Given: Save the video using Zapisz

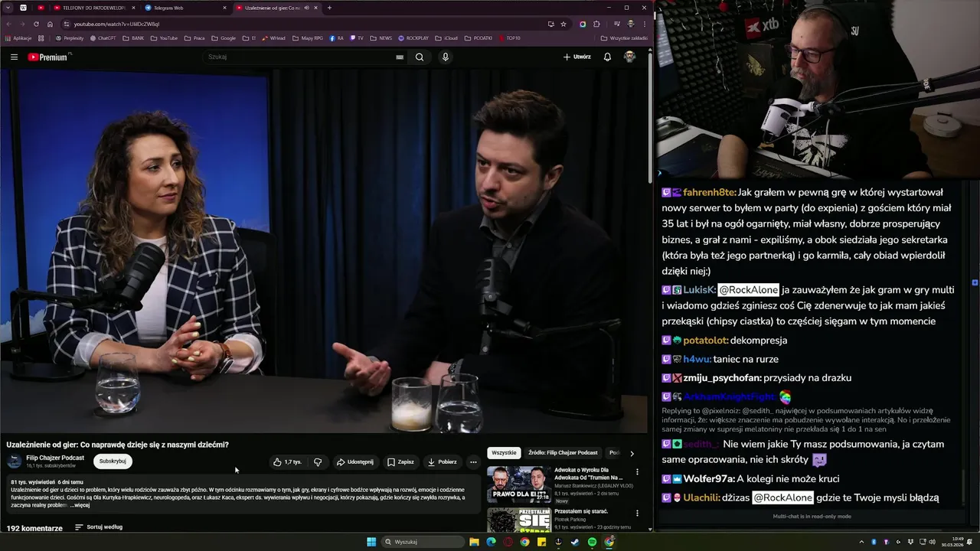Looking at the screenshot, I should [400, 461].
